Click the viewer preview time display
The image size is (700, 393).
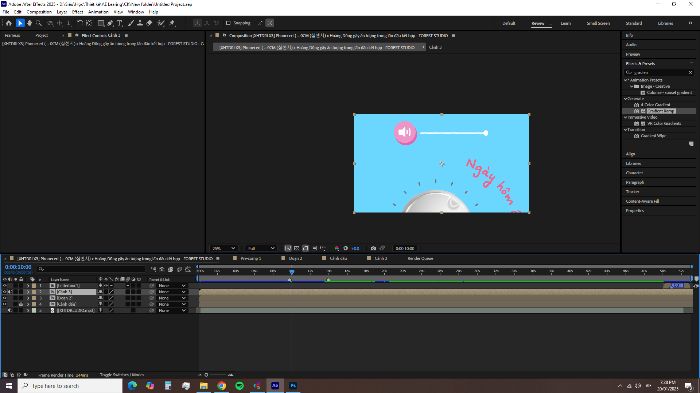point(404,248)
